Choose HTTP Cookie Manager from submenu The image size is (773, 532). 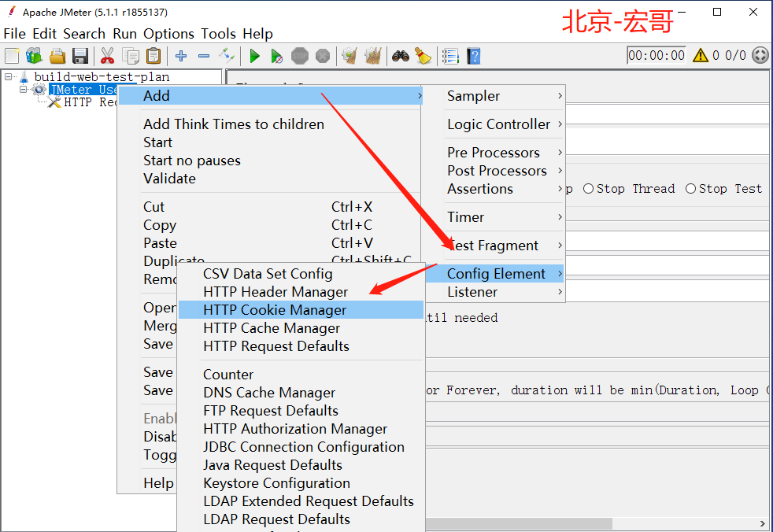301,310
